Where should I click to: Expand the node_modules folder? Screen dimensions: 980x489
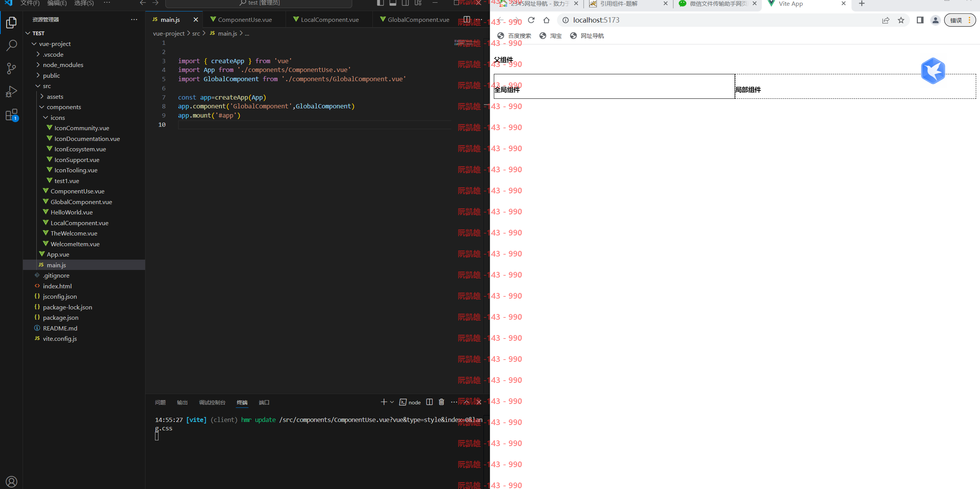click(x=84, y=65)
